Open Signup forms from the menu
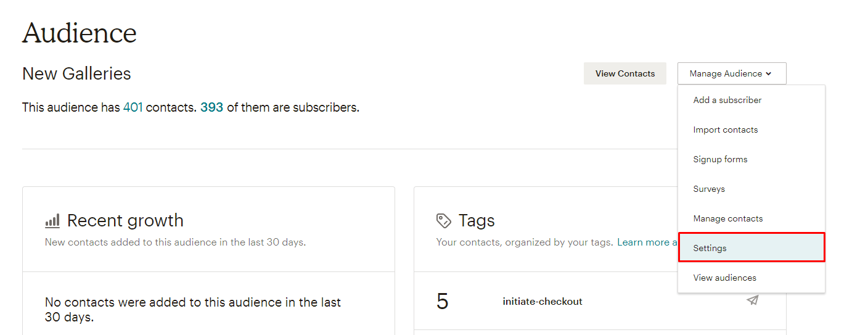The width and height of the screenshot is (868, 335). (x=720, y=159)
